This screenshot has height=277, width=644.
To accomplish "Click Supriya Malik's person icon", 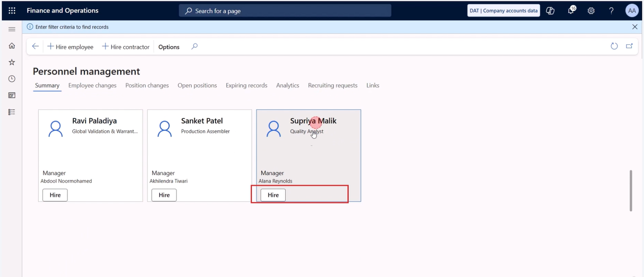I will pyautogui.click(x=274, y=129).
